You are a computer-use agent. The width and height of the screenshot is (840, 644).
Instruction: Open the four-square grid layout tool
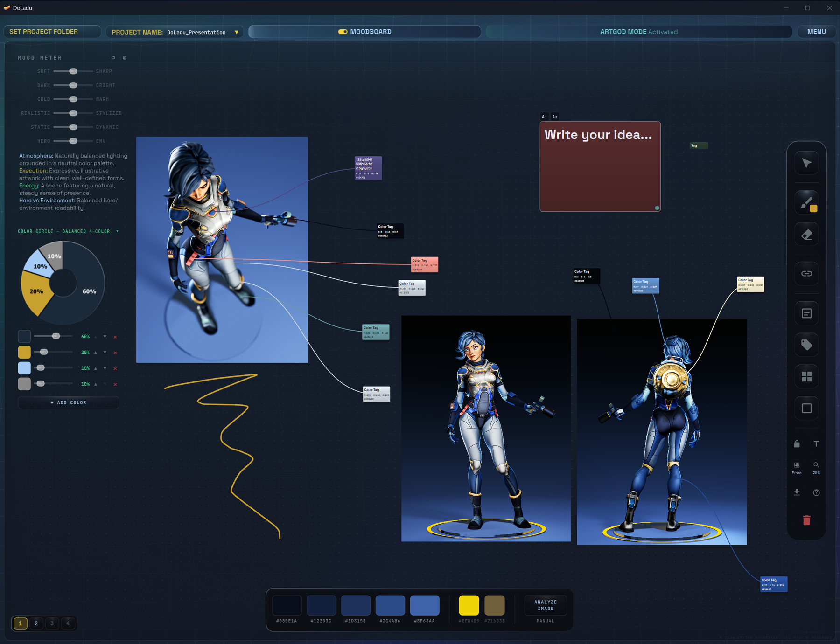(x=806, y=377)
